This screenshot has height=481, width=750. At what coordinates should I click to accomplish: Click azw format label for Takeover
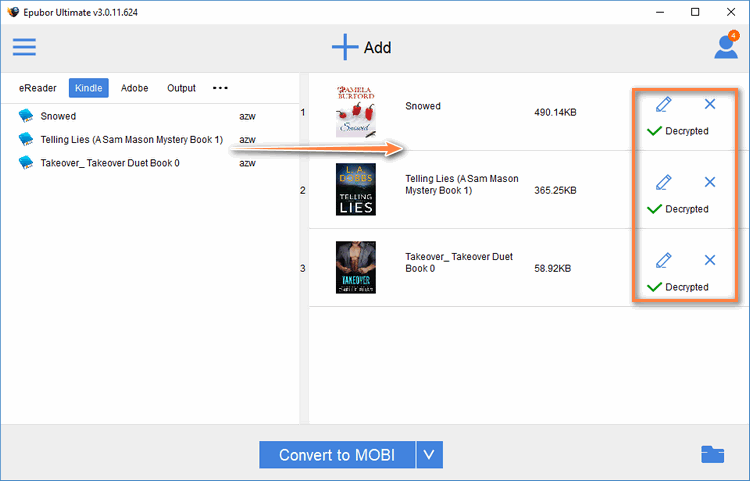point(247,163)
